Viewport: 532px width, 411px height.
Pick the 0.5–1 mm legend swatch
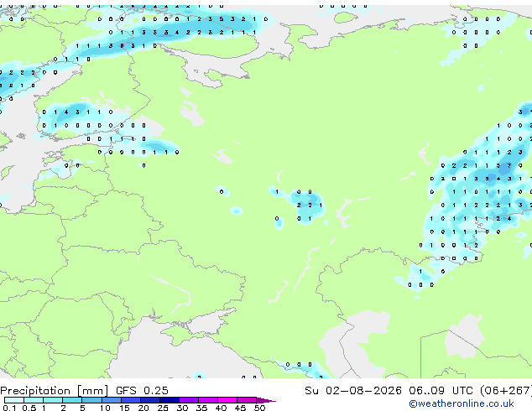34,400
